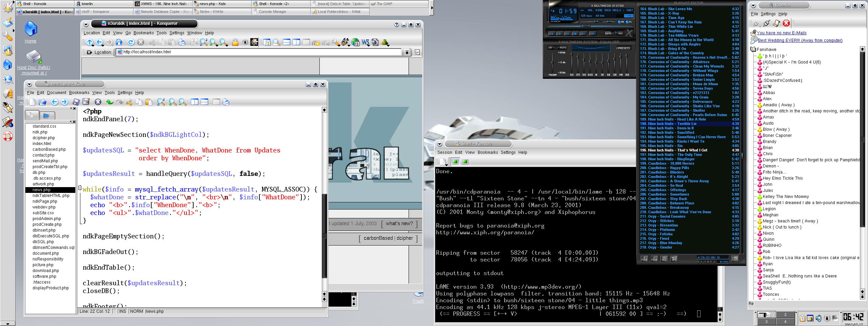Pause playback in XMMS player
The image size is (868, 326).
tap(567, 33)
